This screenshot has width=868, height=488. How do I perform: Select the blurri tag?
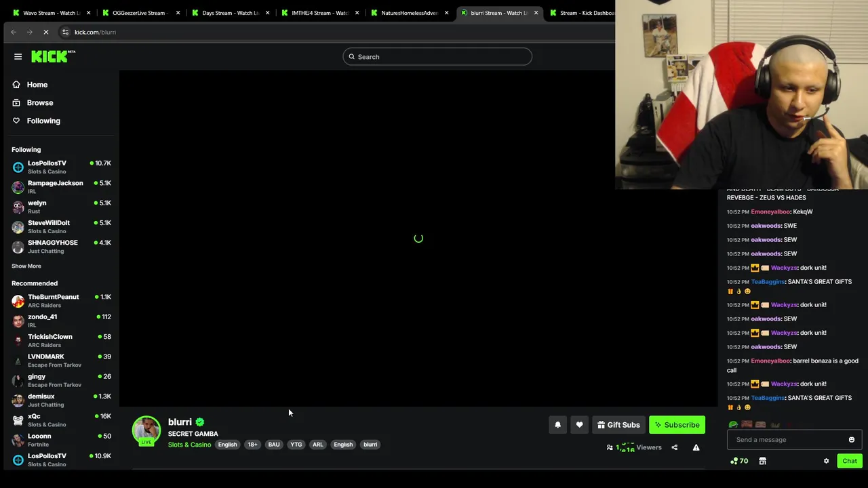coord(370,445)
